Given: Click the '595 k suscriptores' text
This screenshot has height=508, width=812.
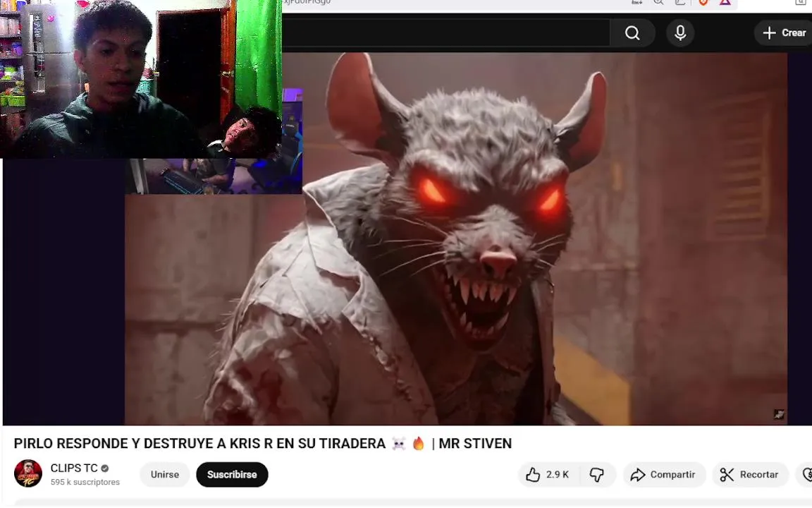Looking at the screenshot, I should tap(85, 482).
